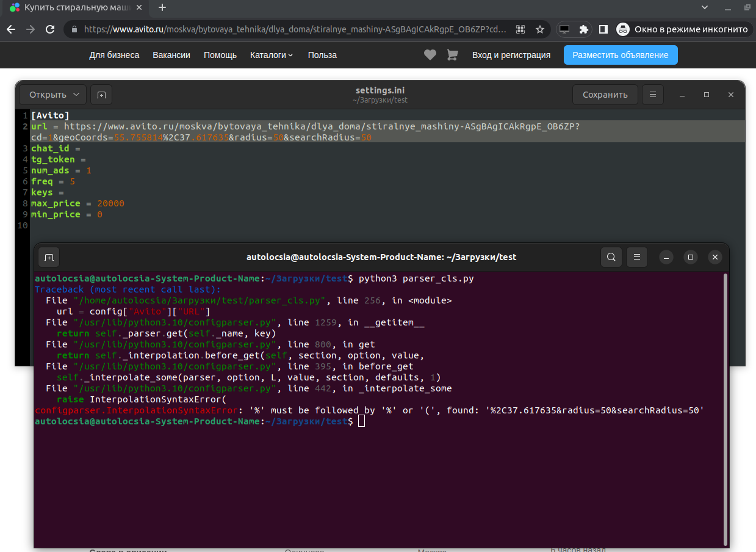Click the padlock icon in the address bar
756x552 pixels.
(x=74, y=29)
